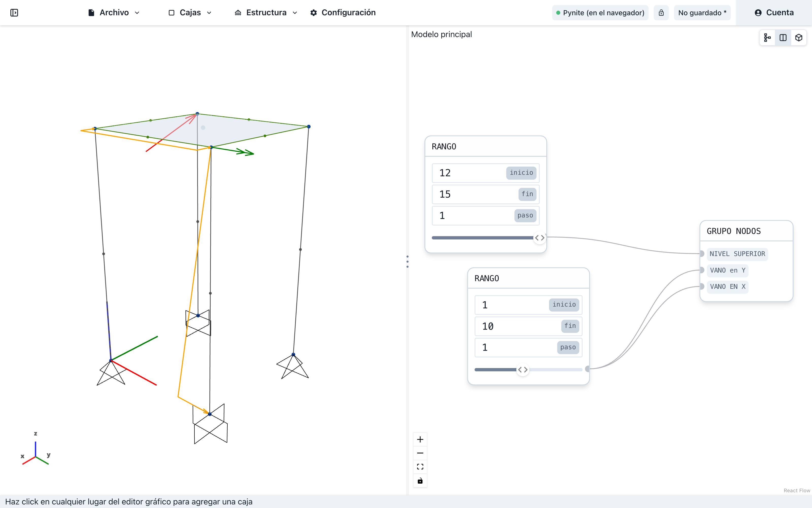This screenshot has height=508, width=812.
Task: Click the NIVEL SUPERIOR input connector
Action: pos(701,254)
